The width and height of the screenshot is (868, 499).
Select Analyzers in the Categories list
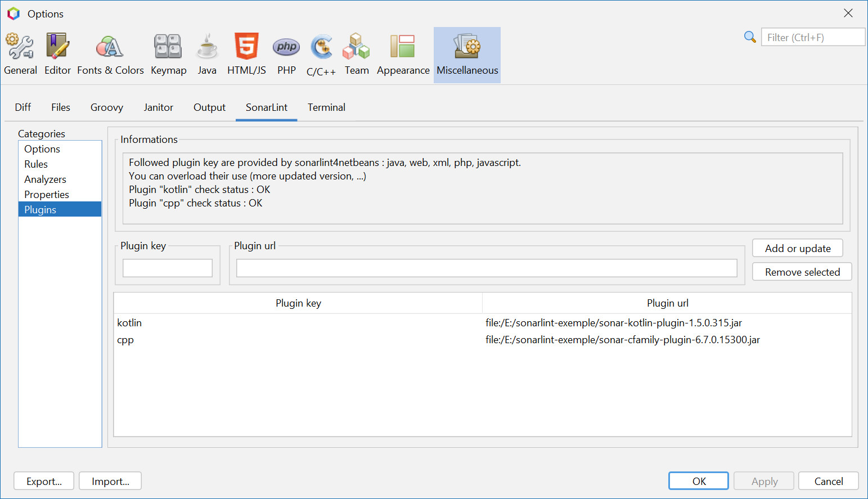pos(45,179)
